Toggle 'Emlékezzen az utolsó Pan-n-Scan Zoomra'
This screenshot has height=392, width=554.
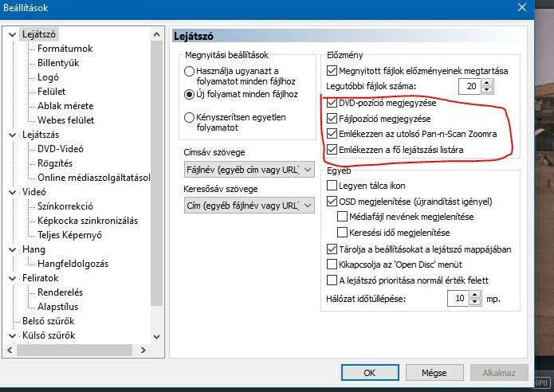[x=332, y=134]
